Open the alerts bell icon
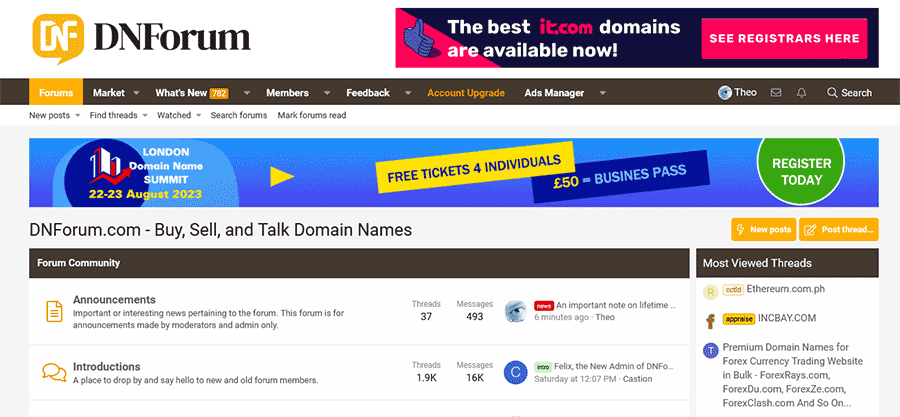The width and height of the screenshot is (900, 417). click(802, 92)
